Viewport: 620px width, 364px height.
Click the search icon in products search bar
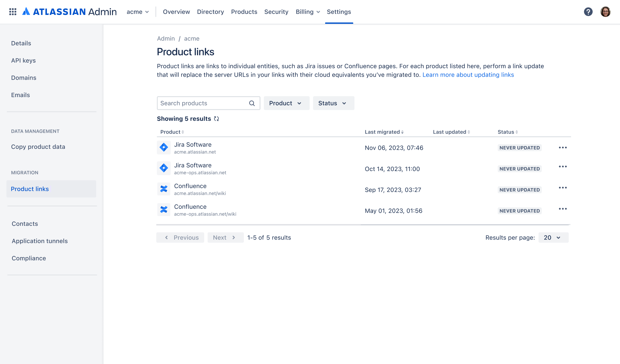coord(252,103)
